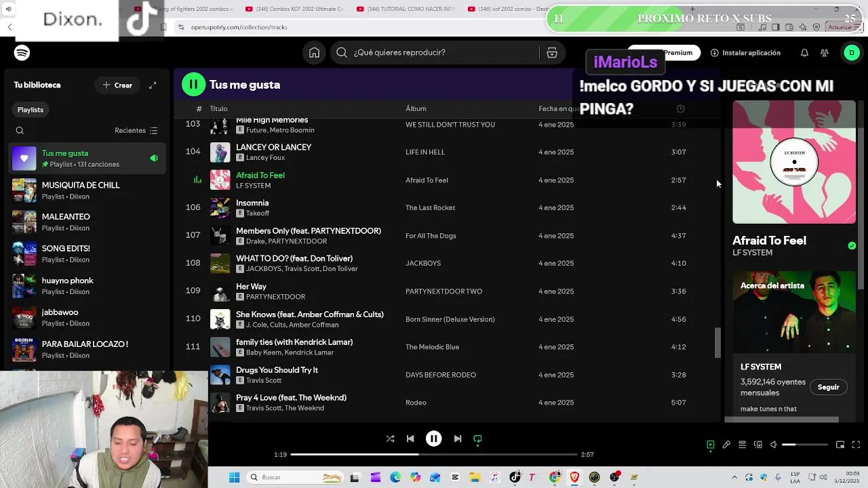
Task: Sort by the Álbum column header
Action: (416, 108)
